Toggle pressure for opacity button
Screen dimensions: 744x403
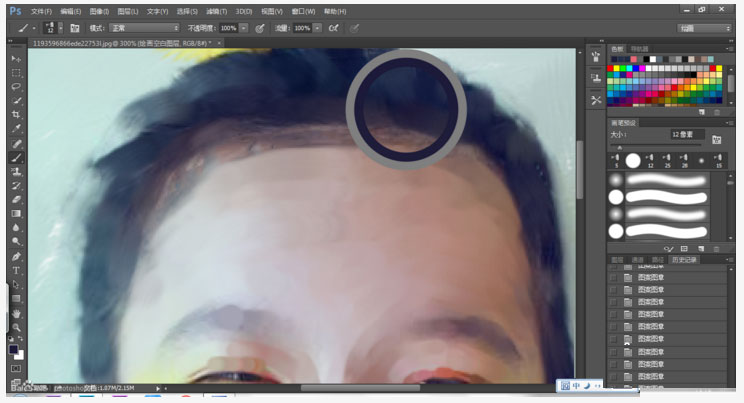[x=260, y=28]
